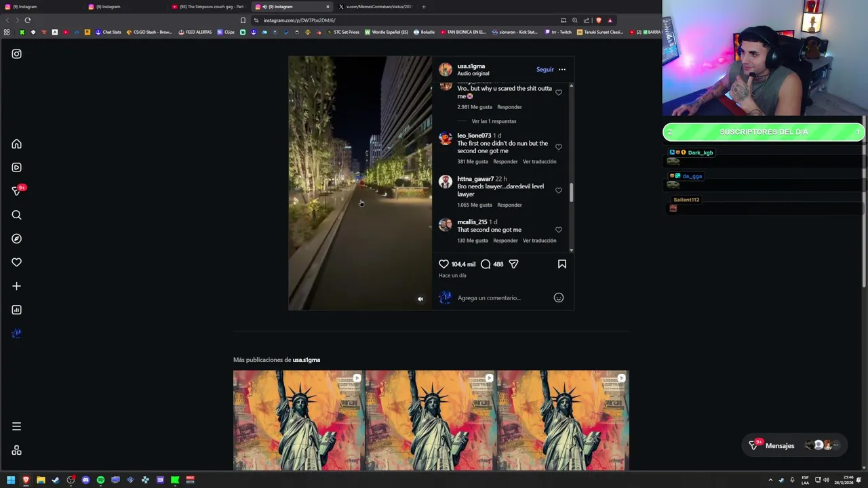
Task: Open Brave Shields lion icon
Action: pos(598,20)
